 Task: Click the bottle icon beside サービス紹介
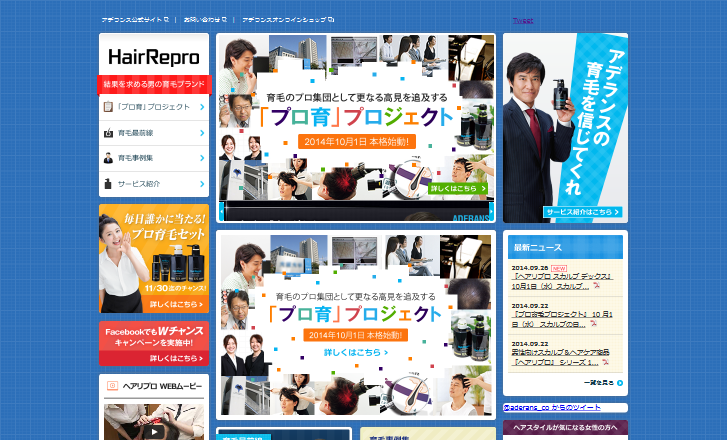coord(108,184)
